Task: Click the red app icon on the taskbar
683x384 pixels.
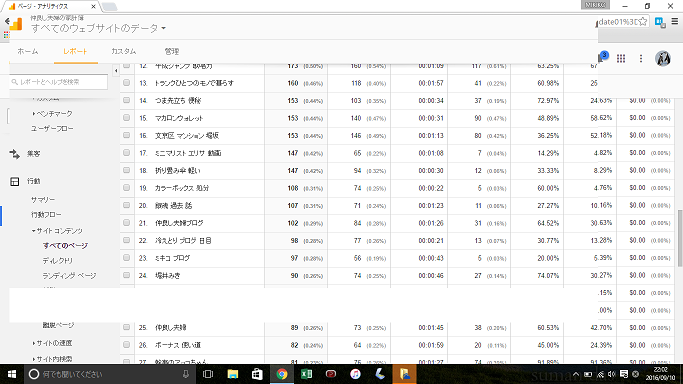Action: coord(331,374)
